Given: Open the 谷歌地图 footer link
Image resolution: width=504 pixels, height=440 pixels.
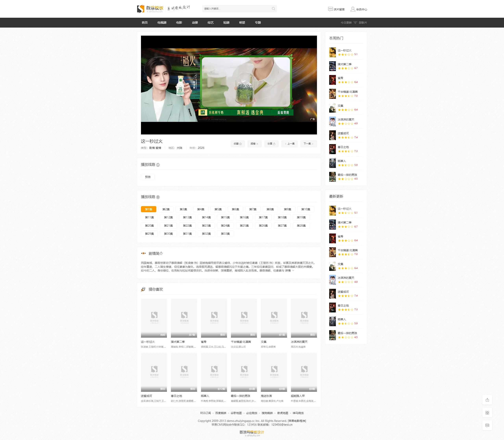Looking at the screenshot, I should (236, 413).
